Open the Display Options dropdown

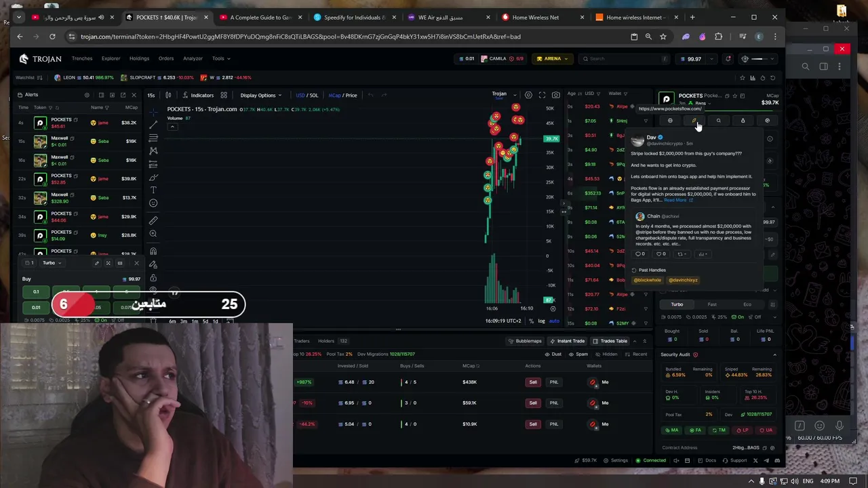tap(260, 95)
